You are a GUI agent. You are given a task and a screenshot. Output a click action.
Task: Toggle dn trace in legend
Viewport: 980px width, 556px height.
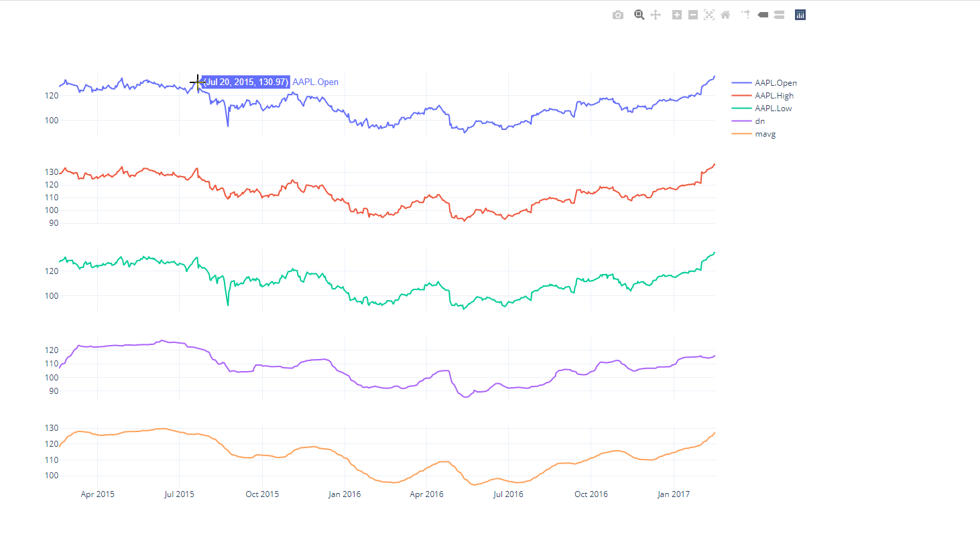(749, 121)
